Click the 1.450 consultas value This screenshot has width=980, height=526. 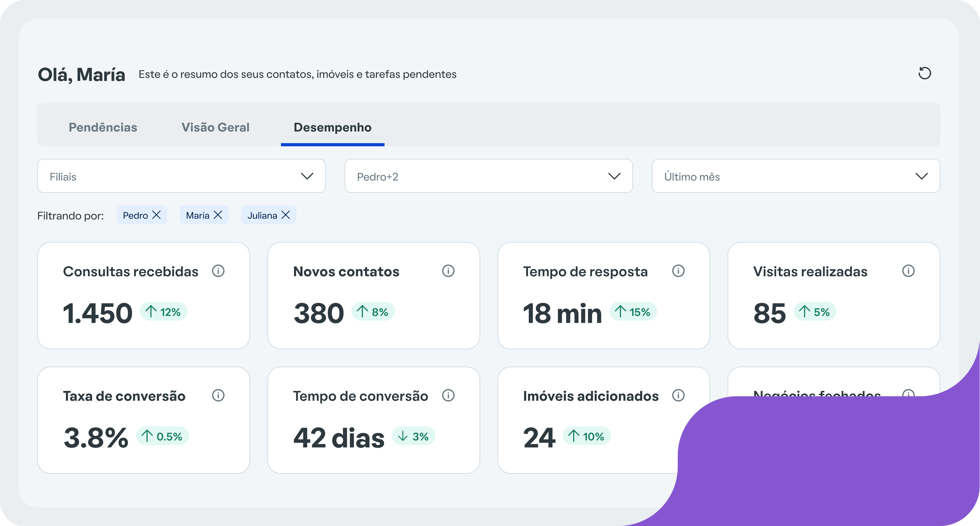[x=97, y=313]
